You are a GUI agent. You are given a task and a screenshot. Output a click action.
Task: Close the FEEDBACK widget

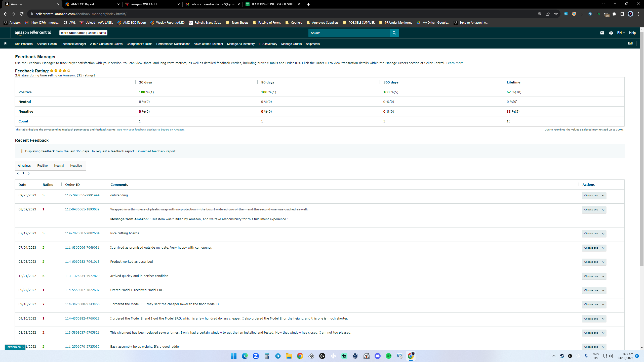tap(23, 347)
